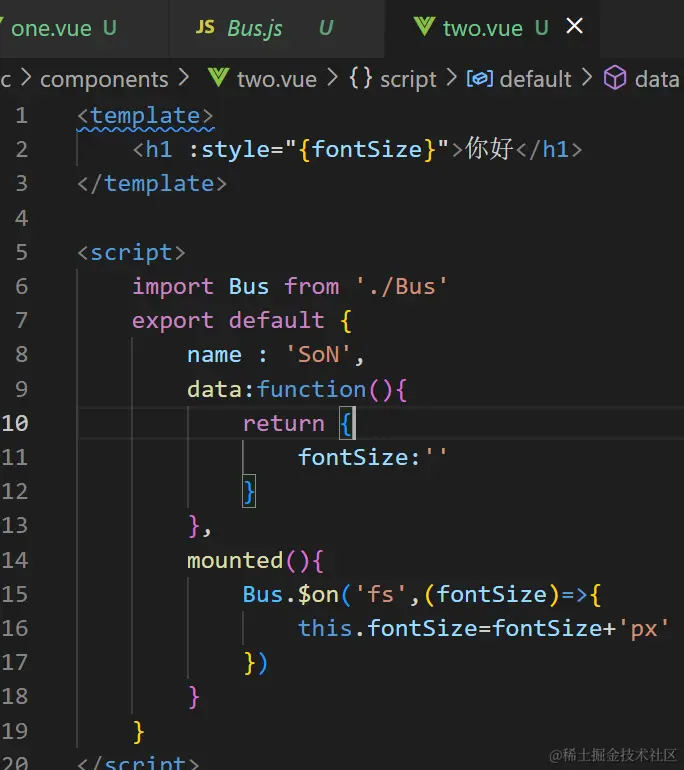Click the curly braces script breadcrumb icon
Screen dimensions: 684x770
coord(360,79)
